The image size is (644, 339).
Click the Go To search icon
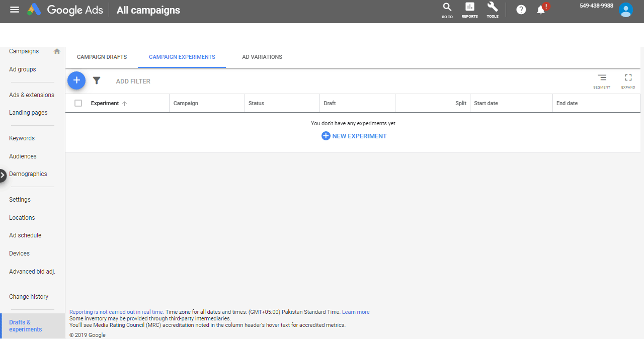coord(447,10)
